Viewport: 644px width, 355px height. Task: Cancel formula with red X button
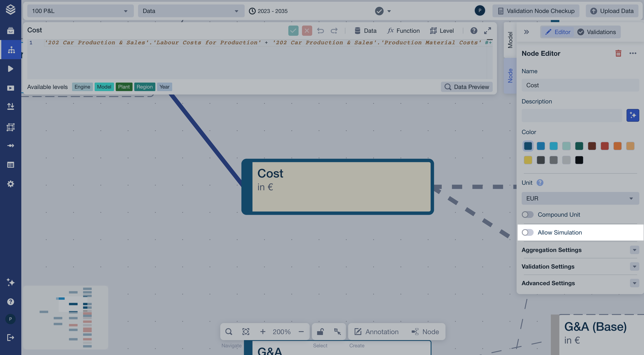point(307,31)
